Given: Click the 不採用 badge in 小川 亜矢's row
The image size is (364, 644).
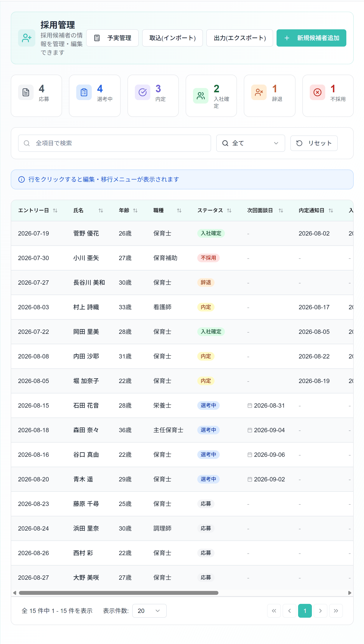Looking at the screenshot, I should pyautogui.click(x=208, y=258).
